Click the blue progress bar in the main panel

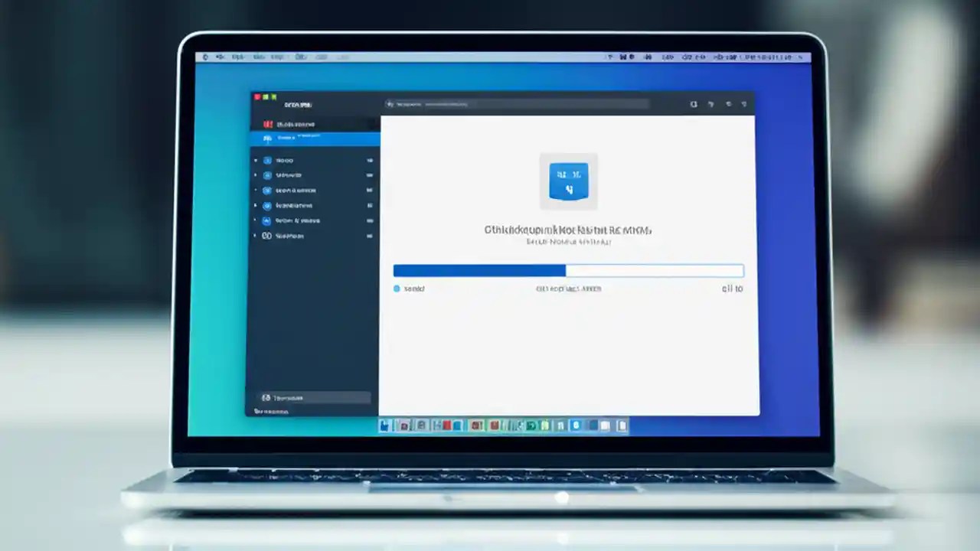pyautogui.click(x=479, y=270)
